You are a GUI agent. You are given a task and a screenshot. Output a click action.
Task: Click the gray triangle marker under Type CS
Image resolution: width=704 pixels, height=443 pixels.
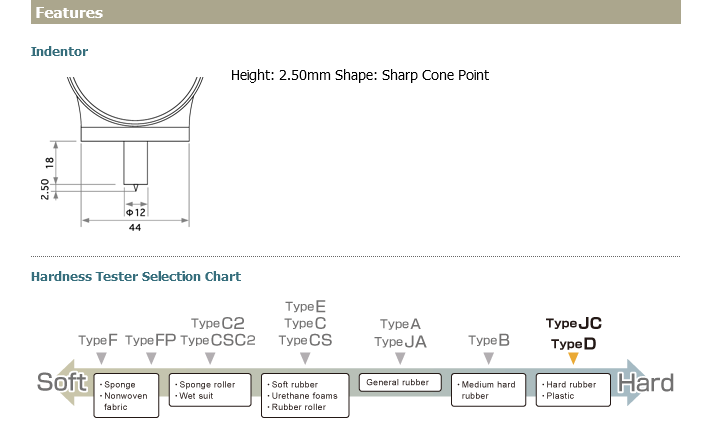coord(305,357)
